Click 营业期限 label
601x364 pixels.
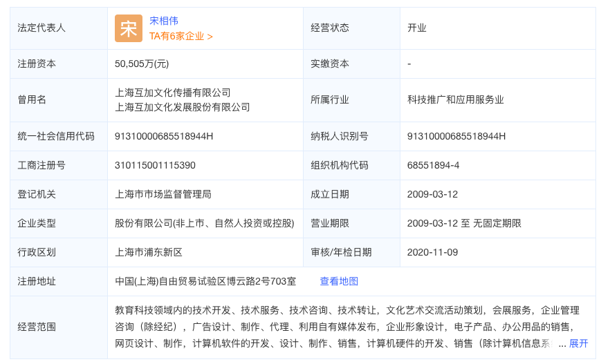330,224
